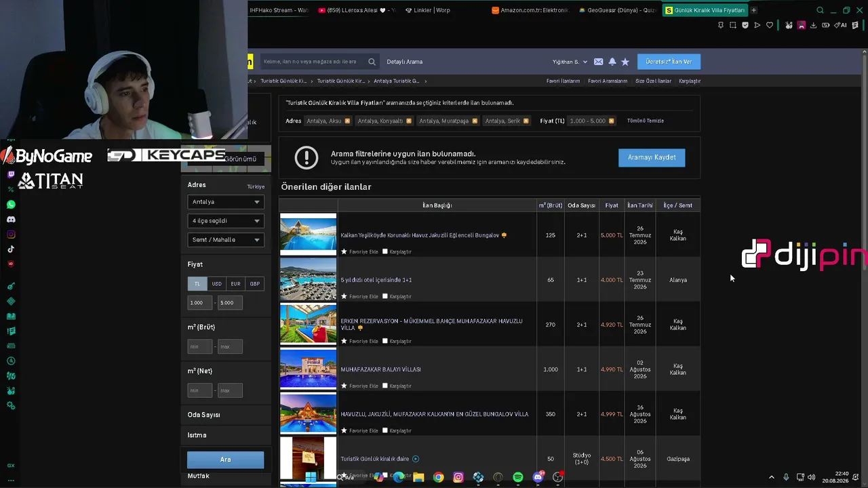Click the Tümünü Temizle link

click(646, 121)
